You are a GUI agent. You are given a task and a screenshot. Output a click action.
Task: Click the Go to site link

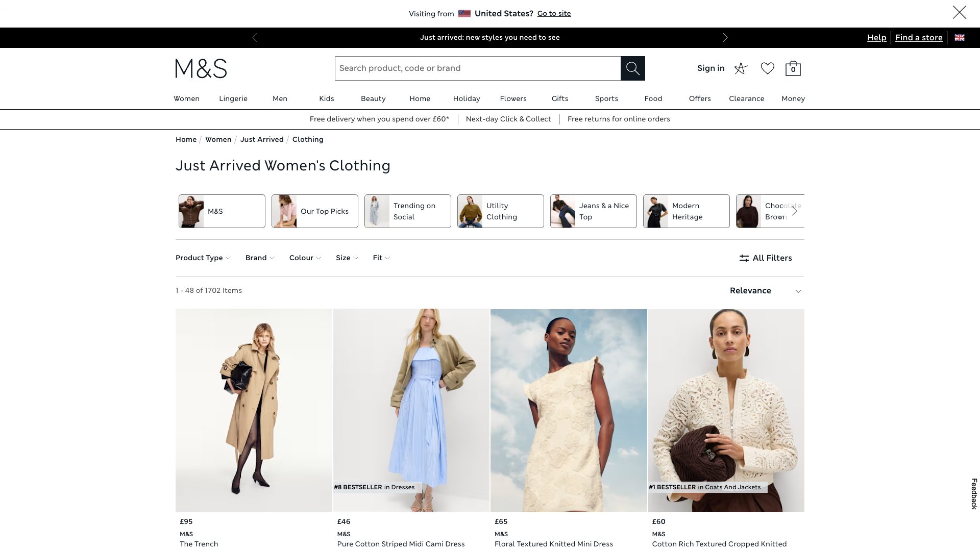554,14
